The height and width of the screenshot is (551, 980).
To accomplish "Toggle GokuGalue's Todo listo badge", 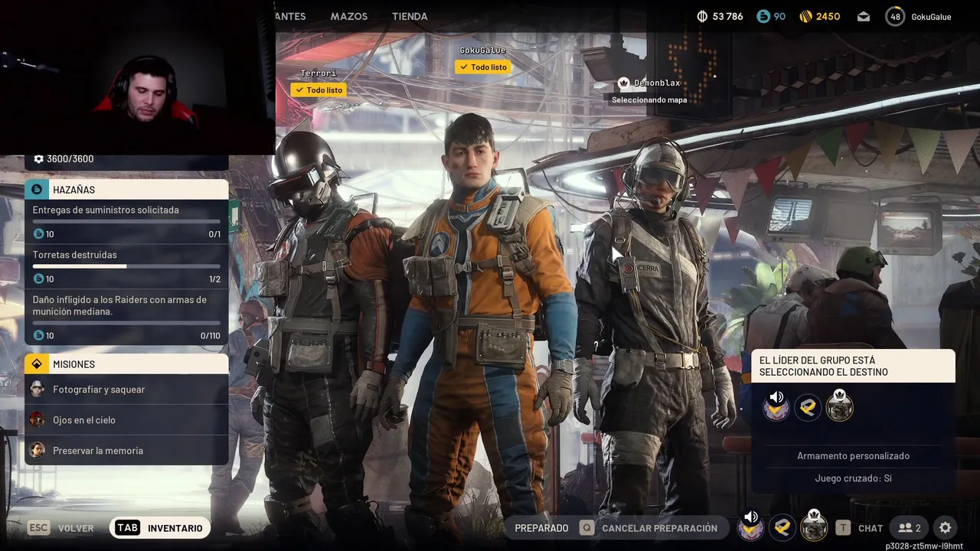I will 483,67.
